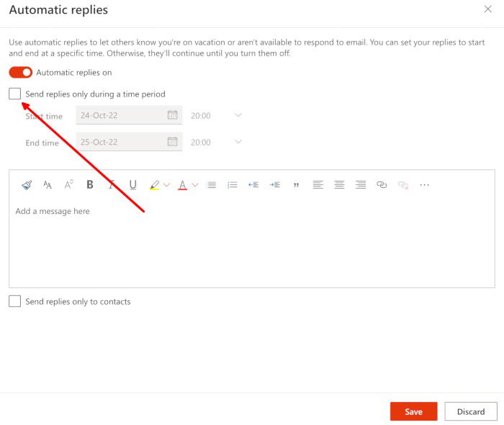Center align the message text
Screen dimensions: 504x425
(339, 185)
